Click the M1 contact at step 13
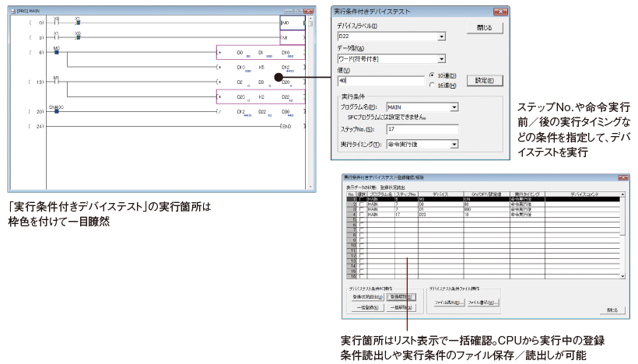Viewport: 638px width, 364px height. pyautogui.click(x=57, y=82)
